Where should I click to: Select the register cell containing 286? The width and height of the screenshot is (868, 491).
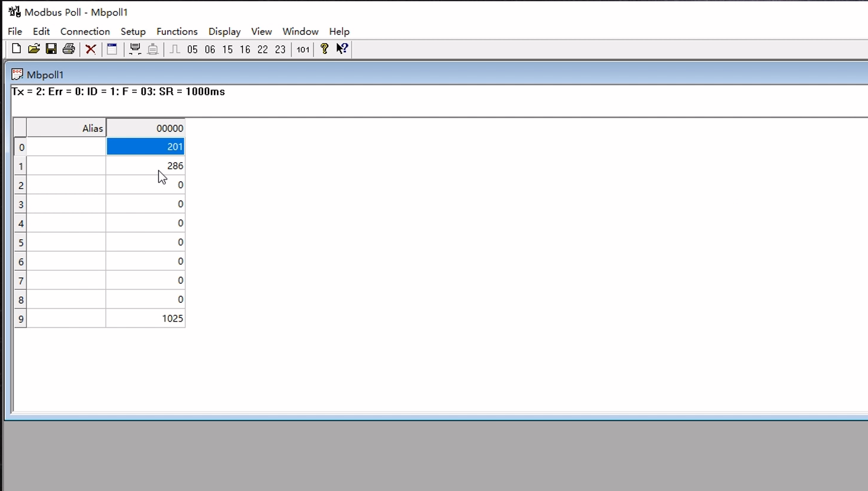145,166
